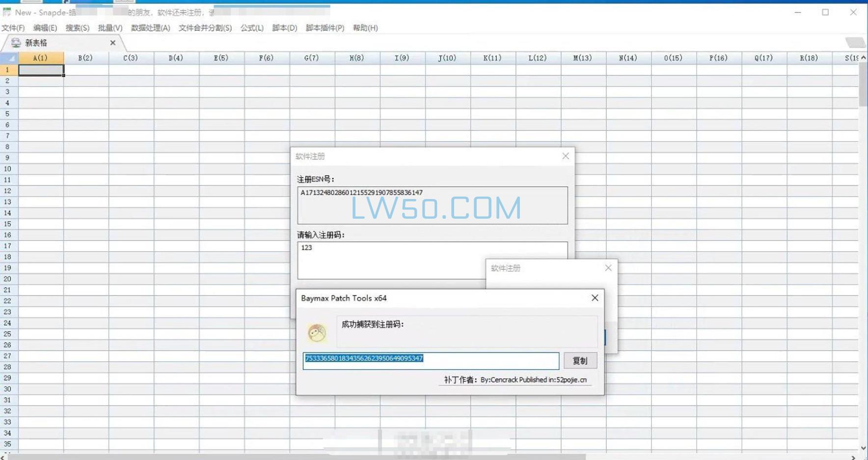Image resolution: width=868 pixels, height=460 pixels.
Task: Open the 帮助(H) menu
Action: pos(365,28)
